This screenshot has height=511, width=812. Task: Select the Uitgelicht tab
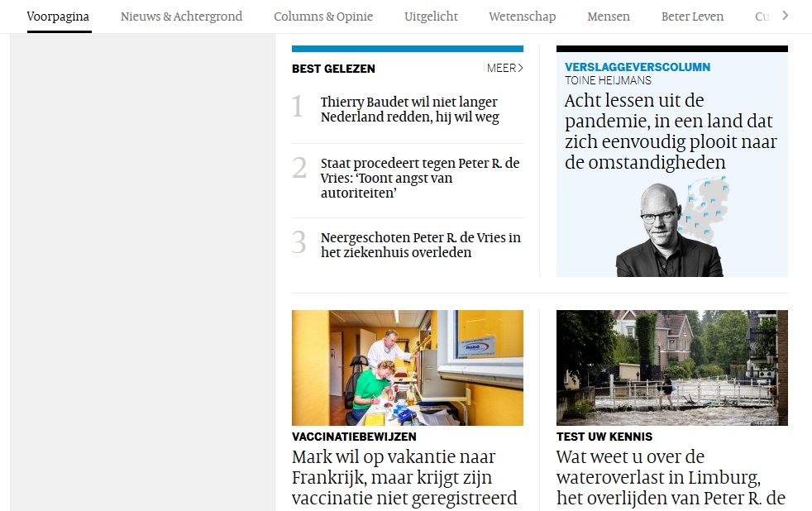click(x=431, y=17)
